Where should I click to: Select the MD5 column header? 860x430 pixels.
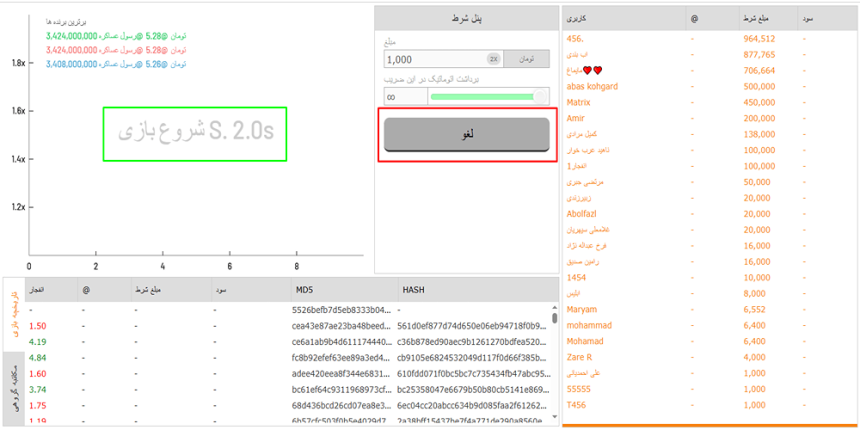coord(303,289)
